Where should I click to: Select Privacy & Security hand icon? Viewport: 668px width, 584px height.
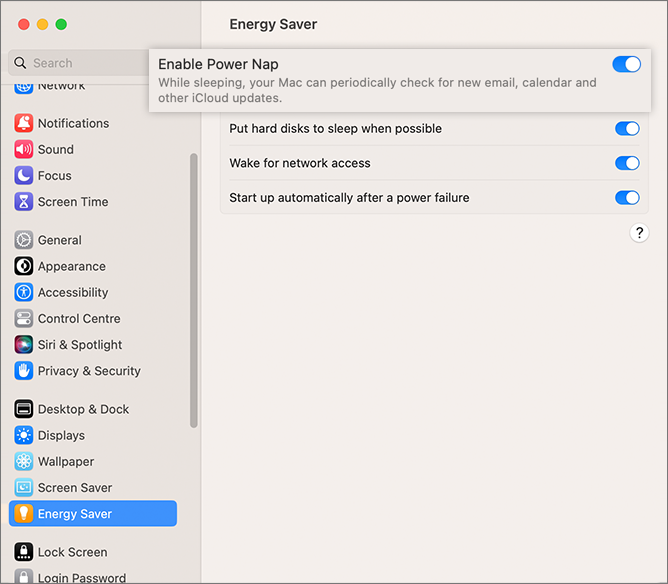coord(24,370)
